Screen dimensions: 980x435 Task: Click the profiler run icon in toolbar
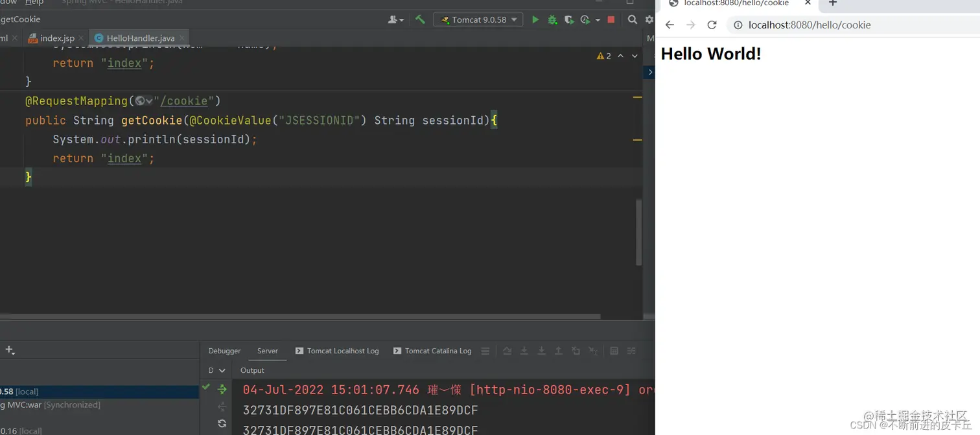pyautogui.click(x=586, y=20)
